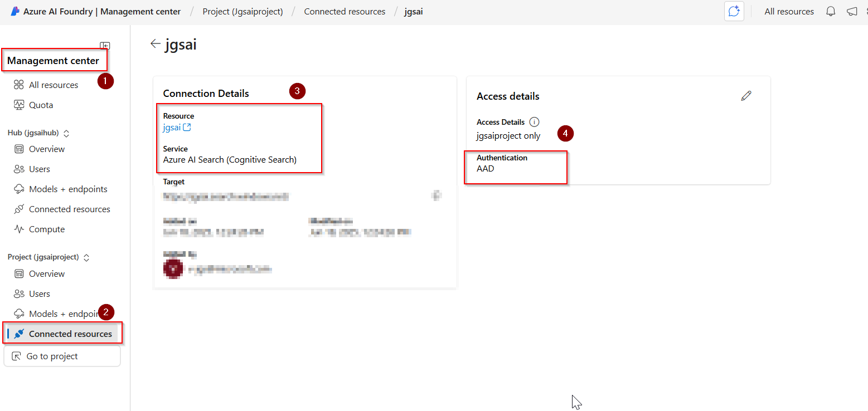868x411 pixels.
Task: Click the user avatar in connection details
Action: coord(172,268)
